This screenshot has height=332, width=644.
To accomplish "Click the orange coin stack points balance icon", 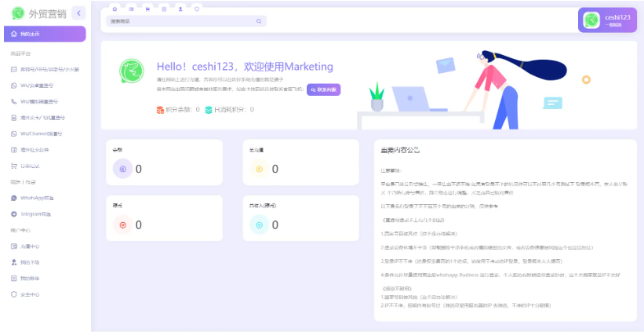I will point(160,110).
